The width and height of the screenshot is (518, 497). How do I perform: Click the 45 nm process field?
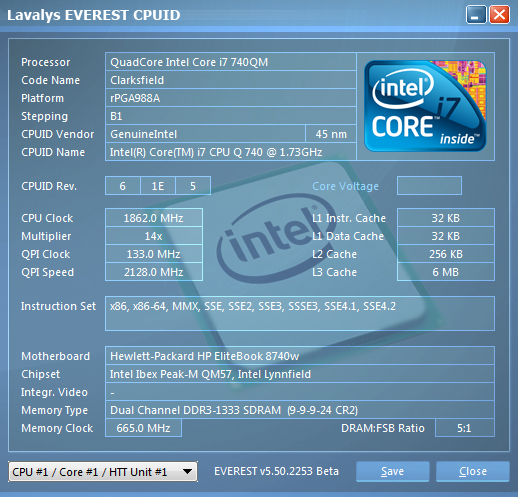tap(331, 134)
